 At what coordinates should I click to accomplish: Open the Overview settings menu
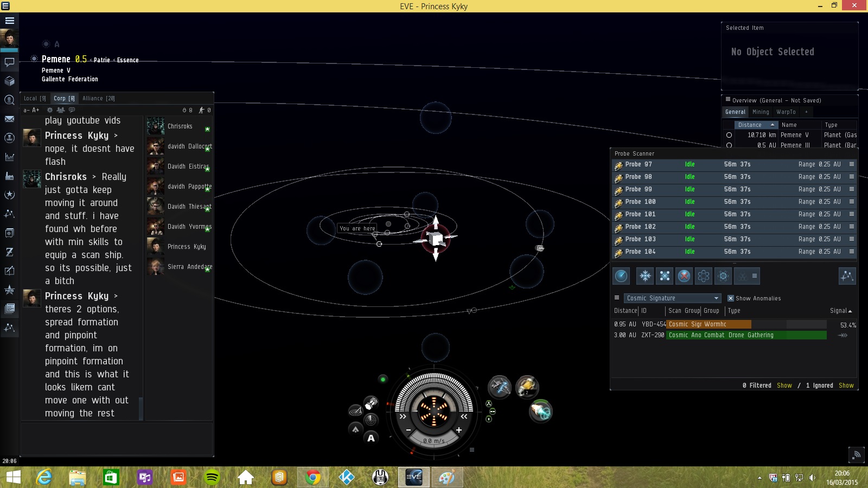(x=728, y=100)
